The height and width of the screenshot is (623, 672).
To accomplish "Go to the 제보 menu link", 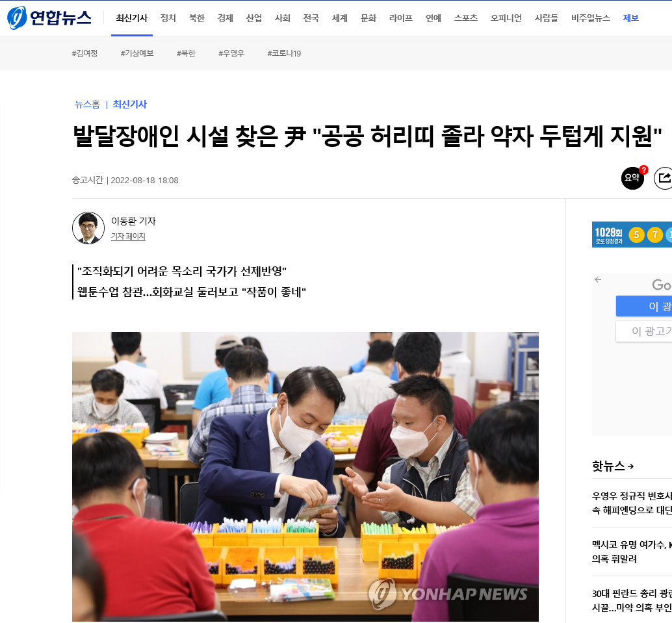I will pyautogui.click(x=631, y=18).
